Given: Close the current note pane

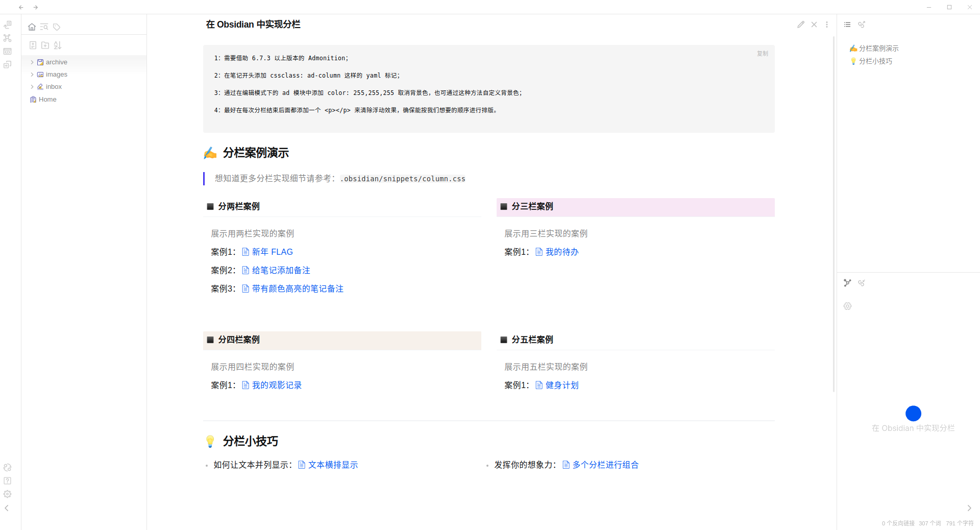Looking at the screenshot, I should click(814, 25).
